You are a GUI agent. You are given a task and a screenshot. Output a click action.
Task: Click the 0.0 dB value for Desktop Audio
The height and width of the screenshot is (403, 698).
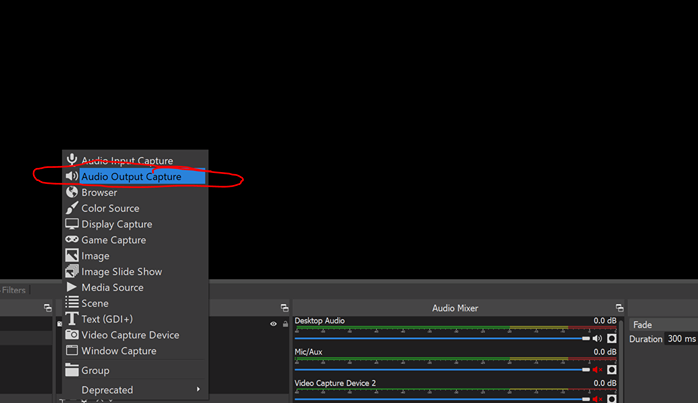tap(605, 321)
